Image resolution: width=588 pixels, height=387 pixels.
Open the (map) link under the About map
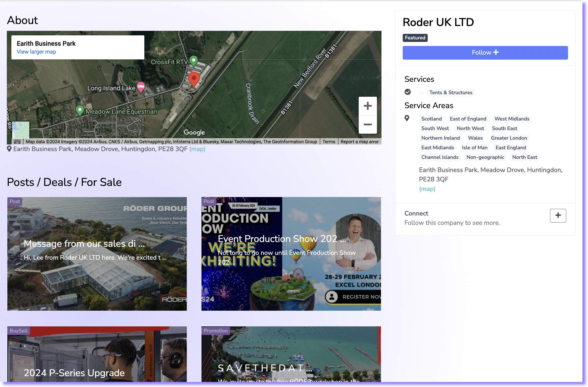pos(197,149)
